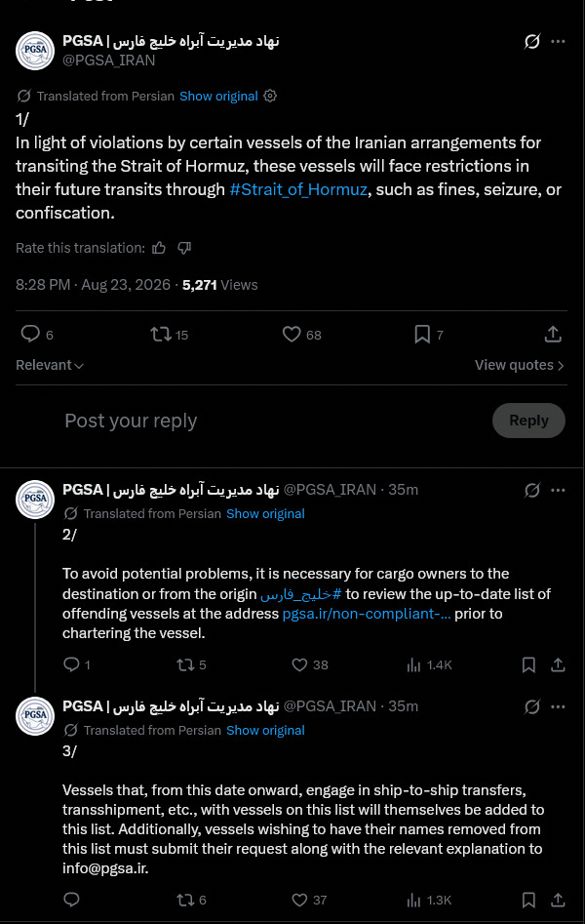This screenshot has height=924, width=585.
Task: Open more options on post 3/
Action: click(558, 706)
